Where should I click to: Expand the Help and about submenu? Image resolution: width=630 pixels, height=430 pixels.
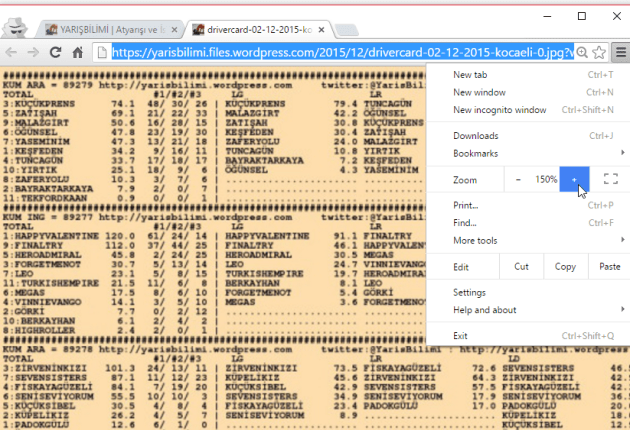(x=528, y=310)
